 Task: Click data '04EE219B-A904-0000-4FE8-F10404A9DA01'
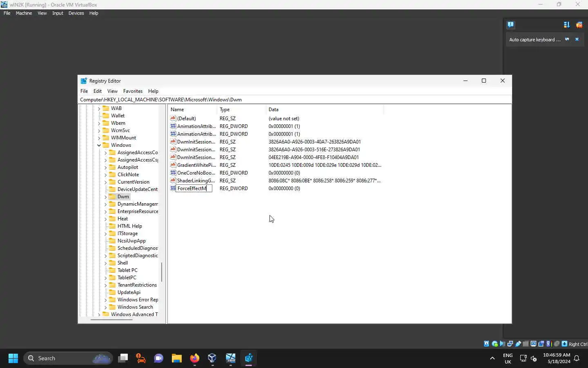[314, 157]
